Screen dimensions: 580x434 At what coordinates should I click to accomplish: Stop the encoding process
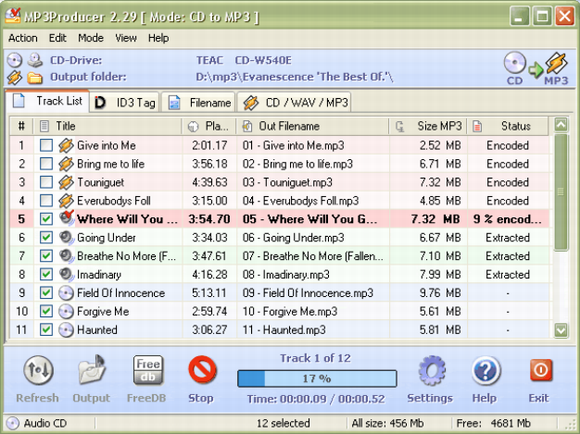coord(202,370)
